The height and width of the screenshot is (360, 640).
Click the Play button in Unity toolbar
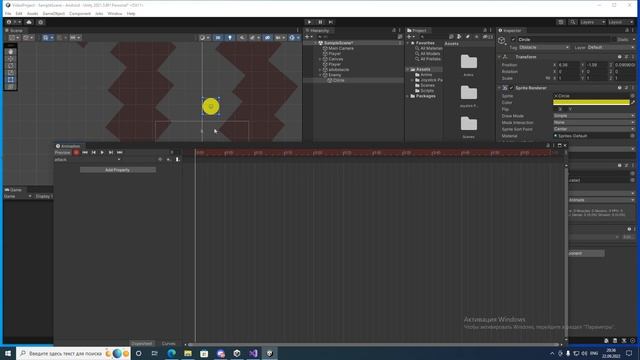tap(309, 22)
